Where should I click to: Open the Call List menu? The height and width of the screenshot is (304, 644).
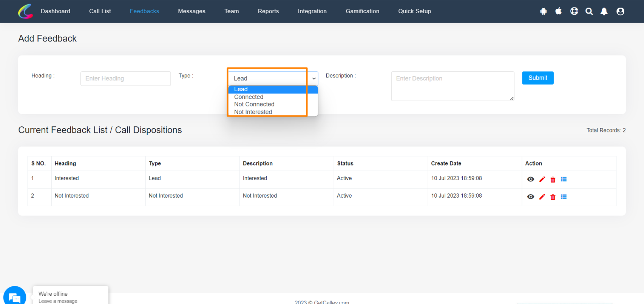(100, 11)
